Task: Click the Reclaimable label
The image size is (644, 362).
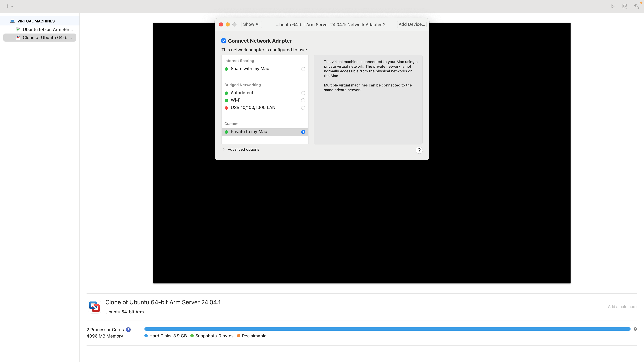Action: click(254, 336)
